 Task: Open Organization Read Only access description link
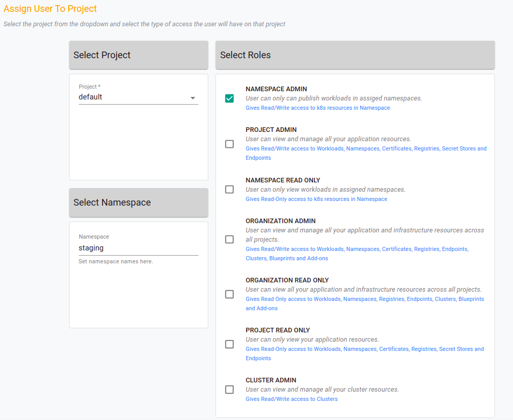(365, 304)
